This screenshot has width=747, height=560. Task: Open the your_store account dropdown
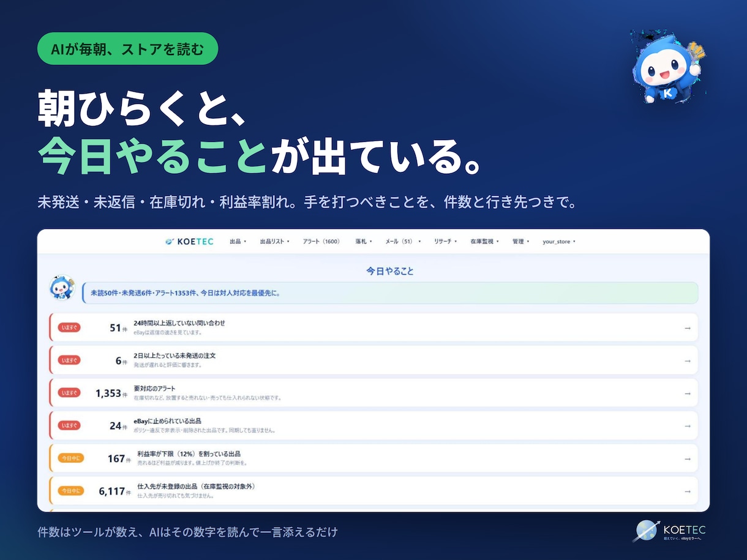tap(559, 242)
